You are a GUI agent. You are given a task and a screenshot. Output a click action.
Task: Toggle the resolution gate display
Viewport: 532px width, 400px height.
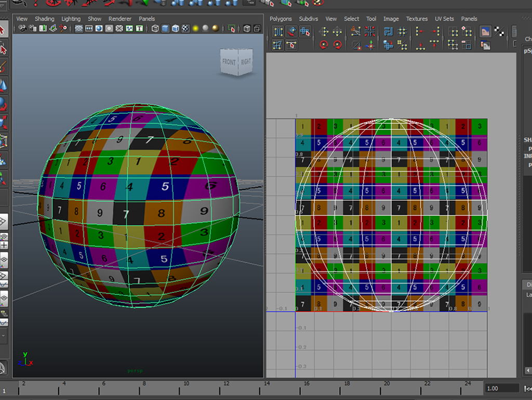click(x=99, y=29)
